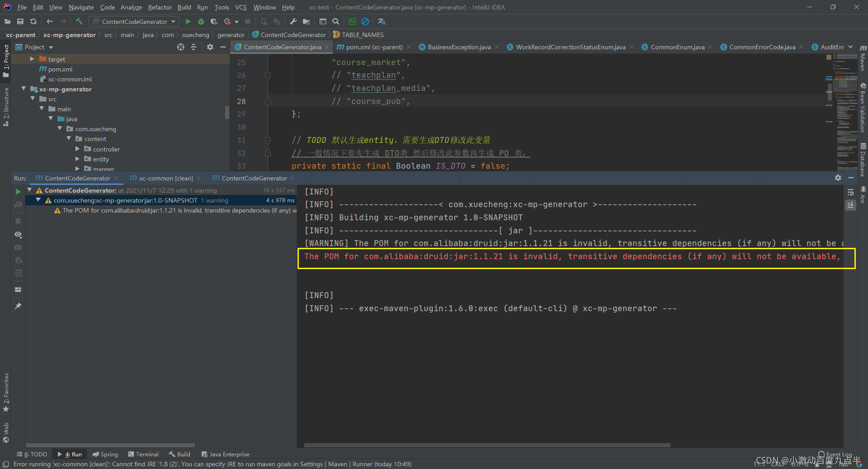This screenshot has width=868, height=469.
Task: Open the Spring tool window
Action: click(105, 454)
